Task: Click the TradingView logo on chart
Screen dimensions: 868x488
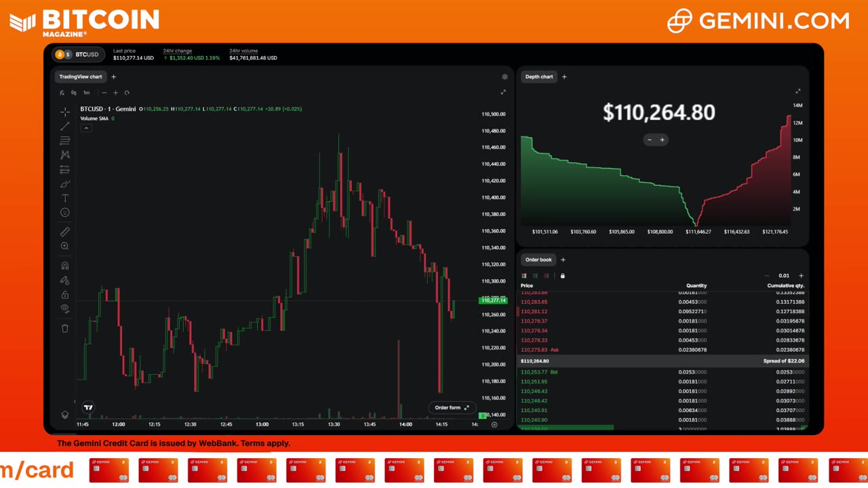Action: pyautogui.click(x=88, y=407)
